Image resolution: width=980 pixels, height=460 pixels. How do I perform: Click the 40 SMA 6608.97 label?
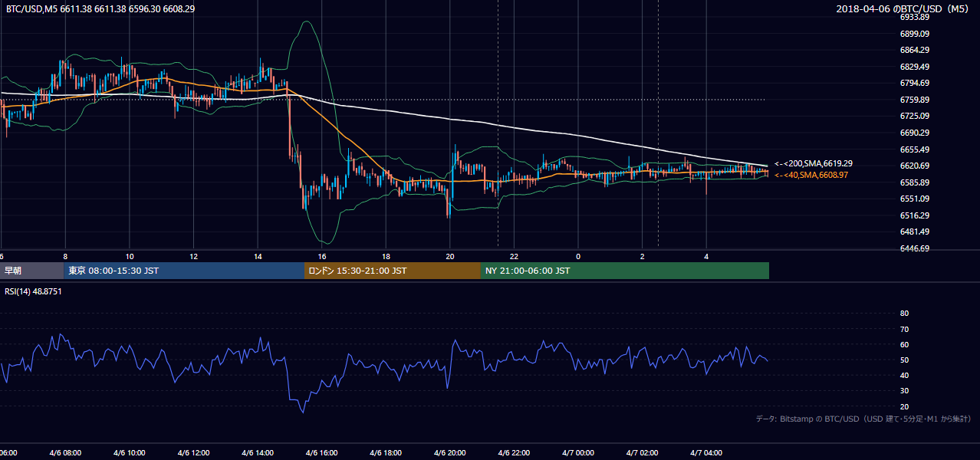(x=811, y=175)
